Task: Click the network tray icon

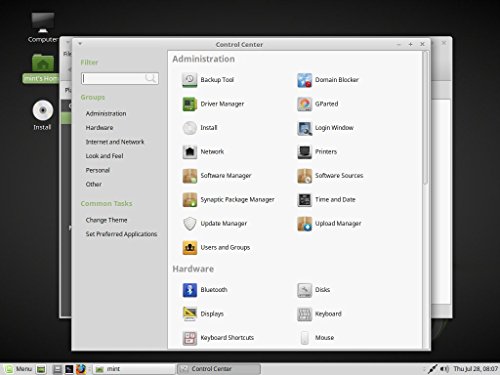Action: click(x=432, y=369)
